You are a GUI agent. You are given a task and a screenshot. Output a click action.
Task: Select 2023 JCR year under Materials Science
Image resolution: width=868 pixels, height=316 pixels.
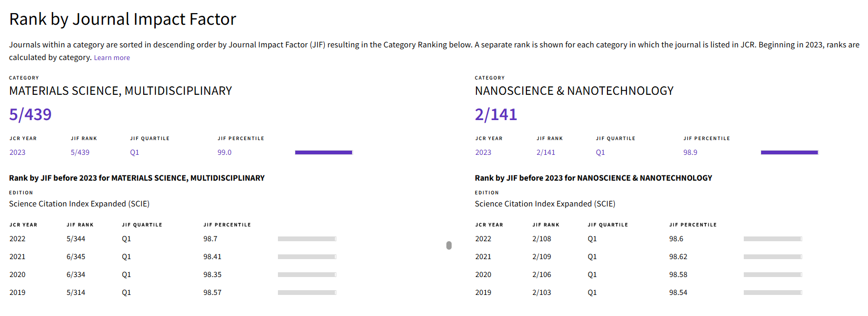17,152
